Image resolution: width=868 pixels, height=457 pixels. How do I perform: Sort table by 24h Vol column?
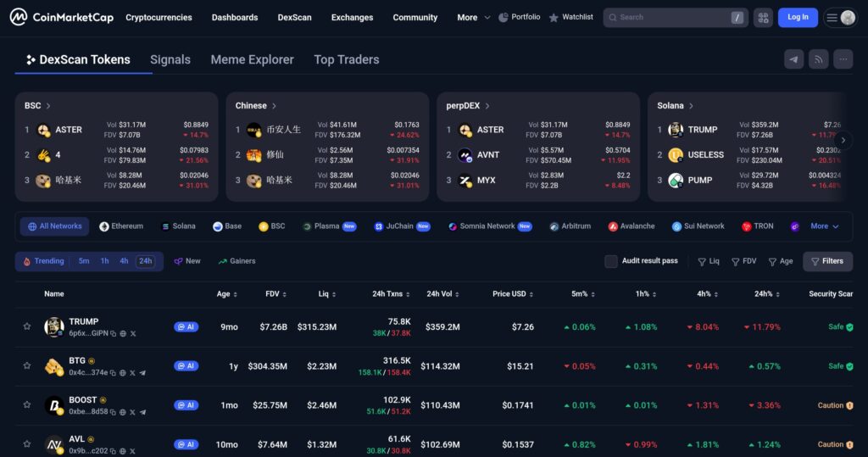pos(442,293)
